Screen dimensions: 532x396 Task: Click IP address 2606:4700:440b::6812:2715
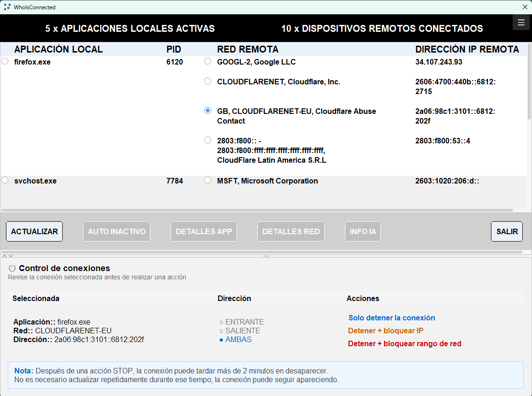click(x=455, y=87)
